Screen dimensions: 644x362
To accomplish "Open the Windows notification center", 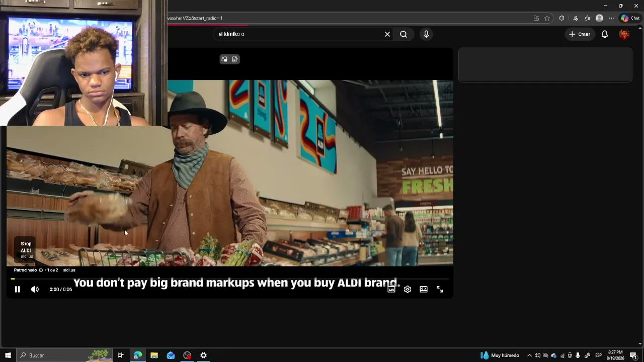I will 633,355.
